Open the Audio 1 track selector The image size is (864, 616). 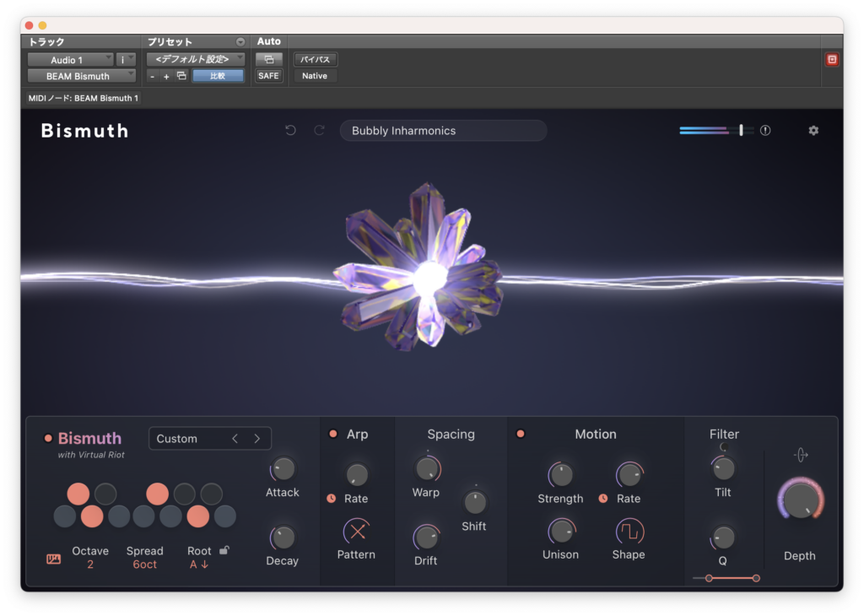tap(71, 60)
